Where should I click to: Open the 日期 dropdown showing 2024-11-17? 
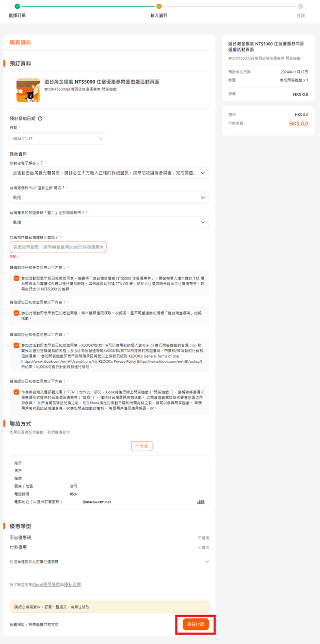(58, 139)
